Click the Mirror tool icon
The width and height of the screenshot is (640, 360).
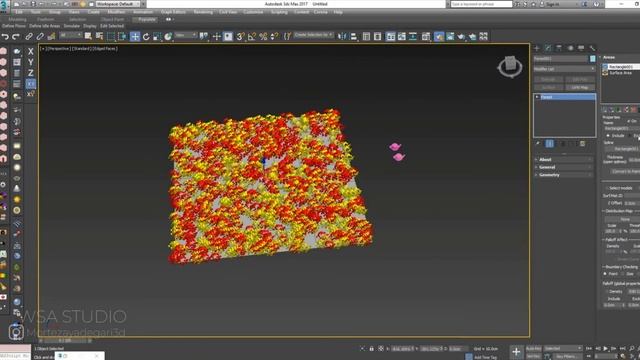[x=342, y=37]
